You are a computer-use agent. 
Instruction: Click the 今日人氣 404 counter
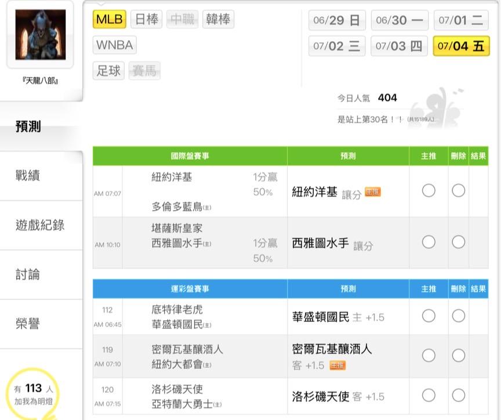click(367, 98)
